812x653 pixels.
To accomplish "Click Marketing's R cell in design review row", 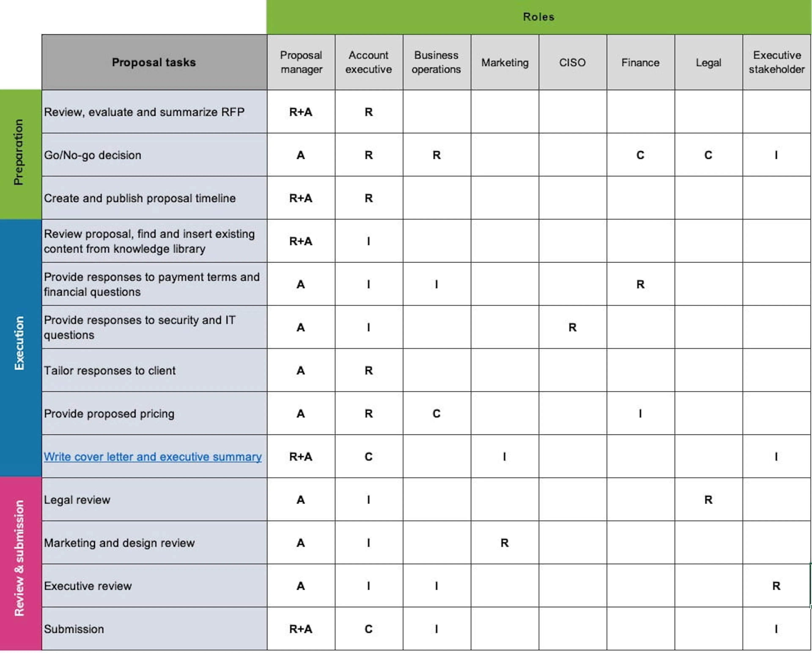I will pos(504,543).
